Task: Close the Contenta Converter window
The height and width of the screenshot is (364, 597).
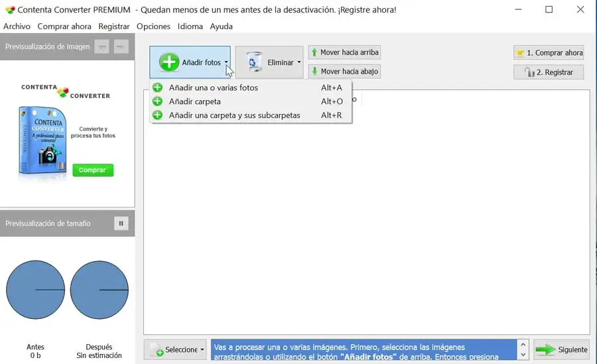Action: point(580,9)
